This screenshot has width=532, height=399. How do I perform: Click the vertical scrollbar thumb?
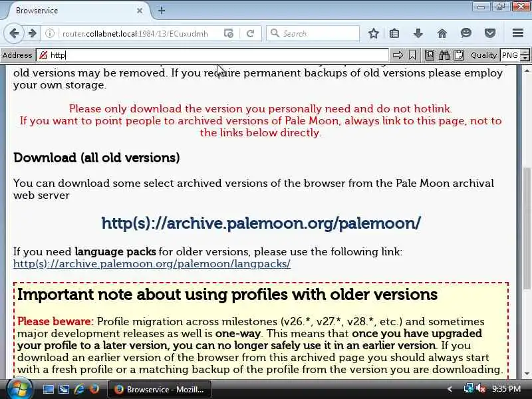[527, 229]
